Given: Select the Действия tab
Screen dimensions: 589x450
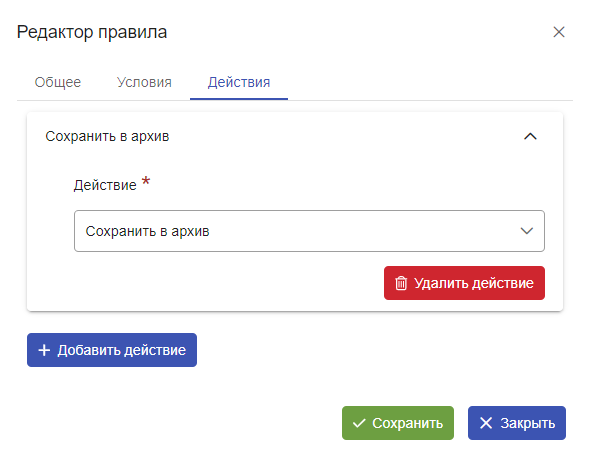Looking at the screenshot, I should click(x=239, y=82).
